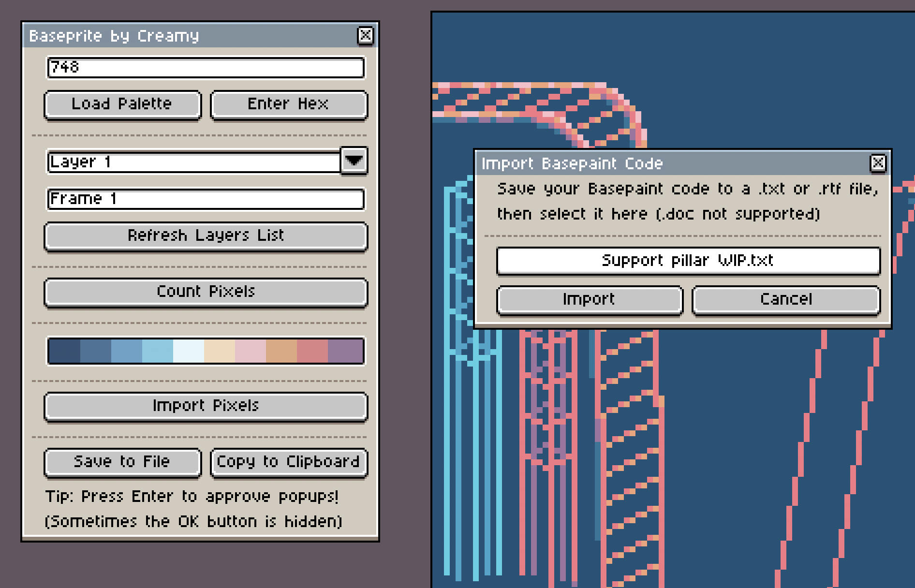
Task: Choose the Support pillar WIP.txt file field
Action: click(688, 261)
